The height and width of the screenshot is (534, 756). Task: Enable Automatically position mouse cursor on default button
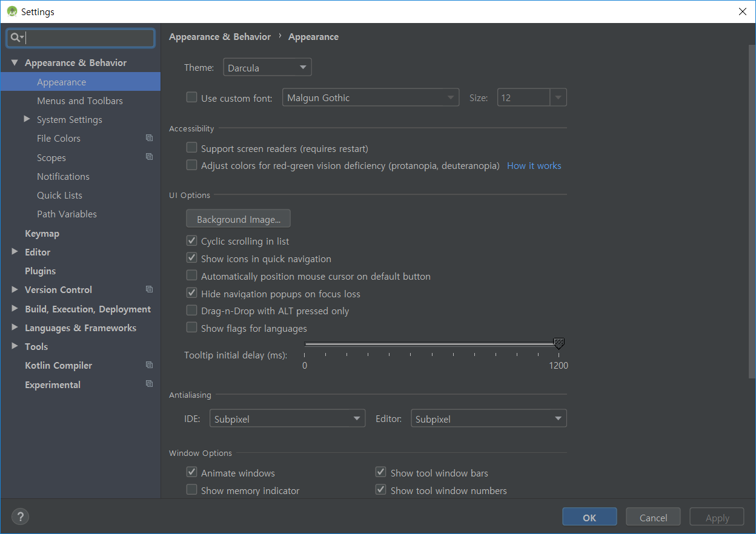click(191, 275)
